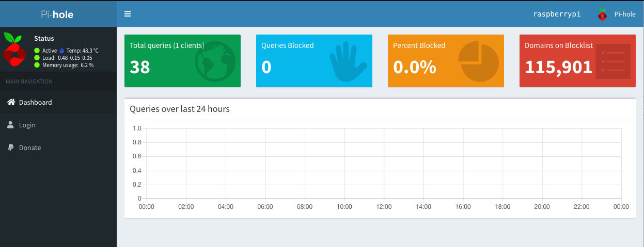Click the Dashboard home icon

point(10,102)
